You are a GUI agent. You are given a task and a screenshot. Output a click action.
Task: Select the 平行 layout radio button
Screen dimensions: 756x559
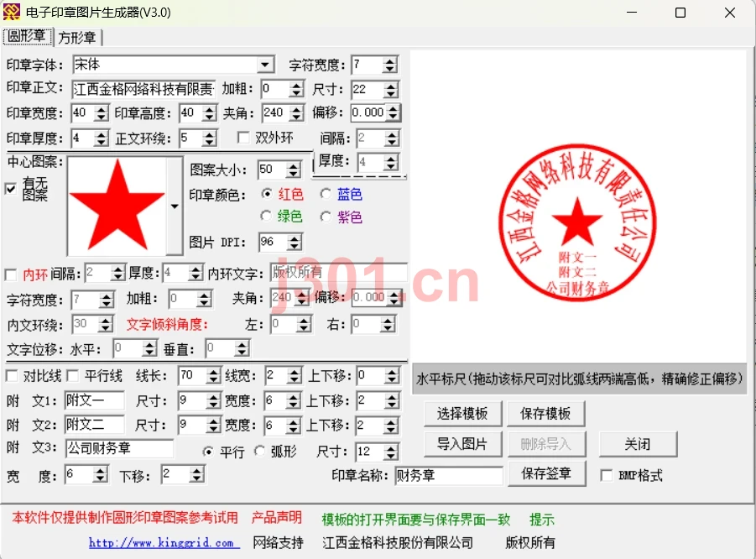(208, 452)
